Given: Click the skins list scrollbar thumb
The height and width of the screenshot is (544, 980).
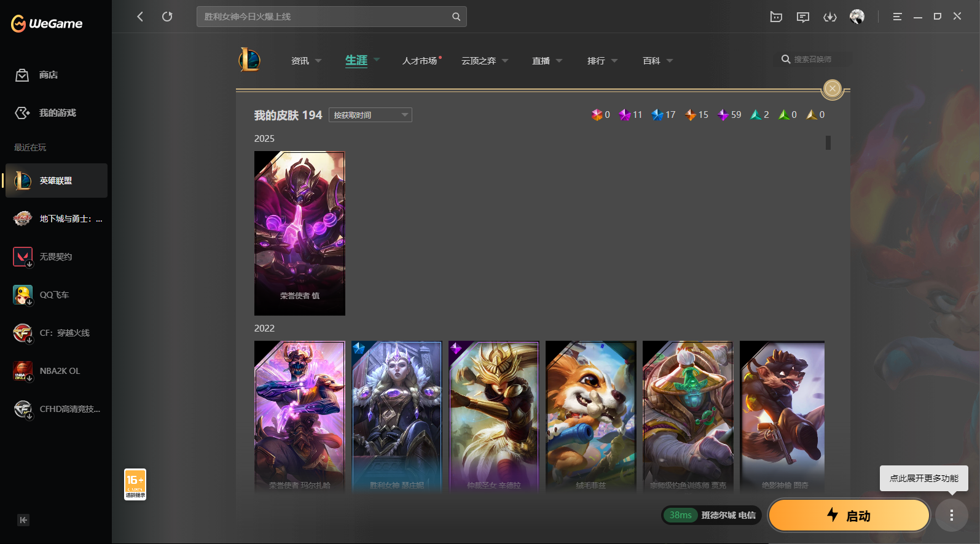Looking at the screenshot, I should [x=828, y=142].
